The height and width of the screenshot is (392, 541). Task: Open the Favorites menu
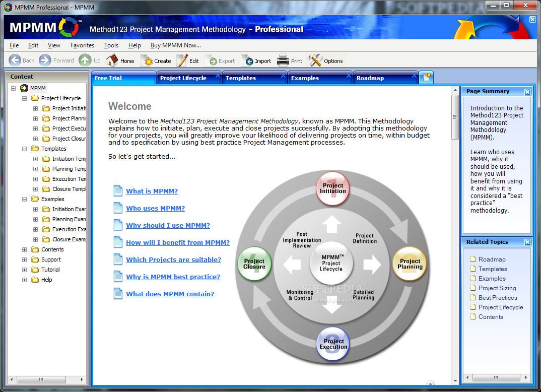(82, 45)
